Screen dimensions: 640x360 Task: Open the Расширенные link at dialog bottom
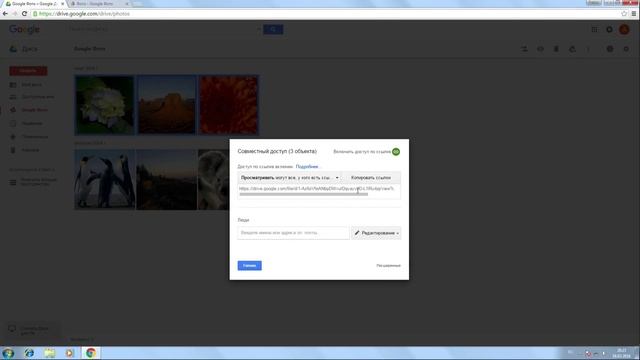pos(388,266)
